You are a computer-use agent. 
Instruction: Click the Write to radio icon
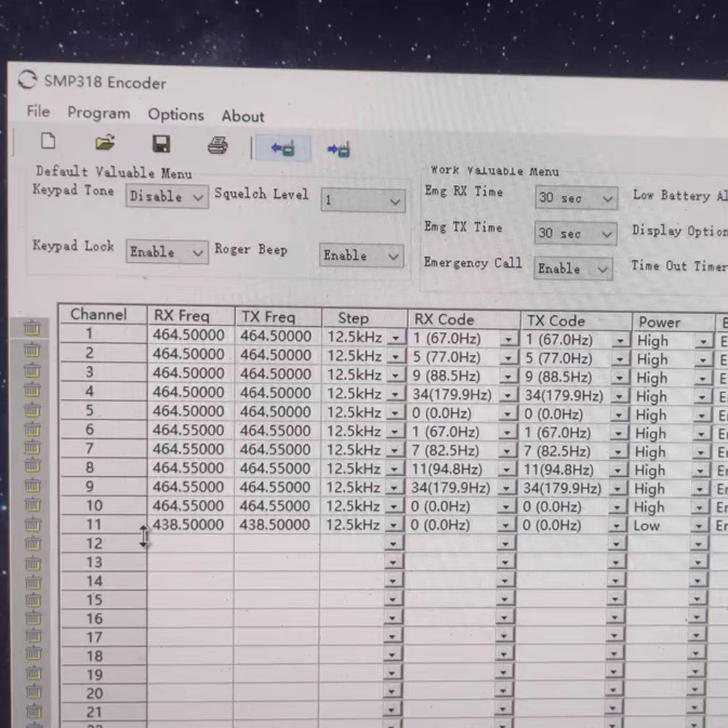[x=339, y=149]
